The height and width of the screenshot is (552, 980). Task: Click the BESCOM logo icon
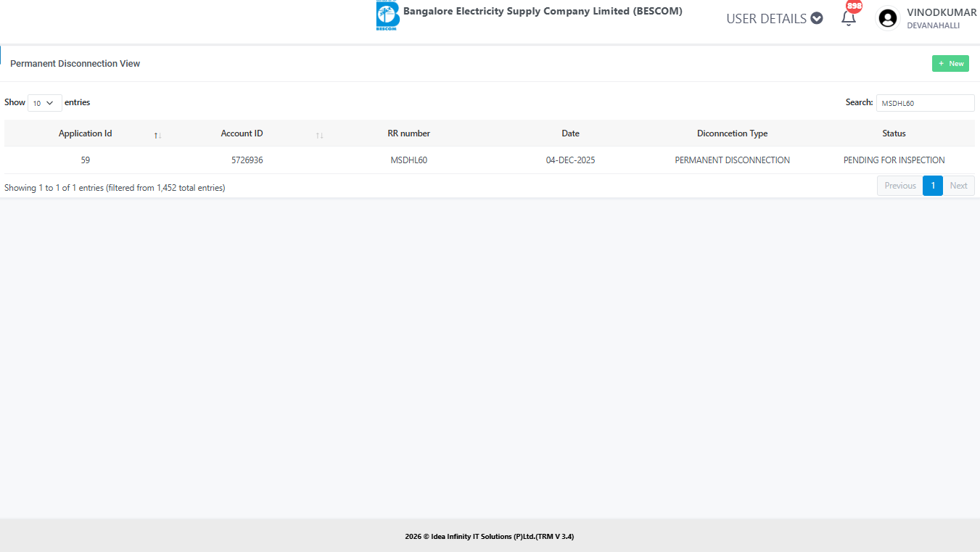(x=387, y=15)
